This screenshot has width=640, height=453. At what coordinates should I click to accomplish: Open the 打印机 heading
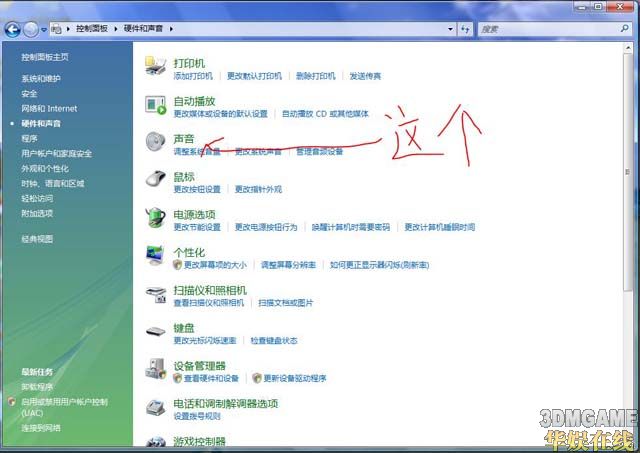coord(189,63)
